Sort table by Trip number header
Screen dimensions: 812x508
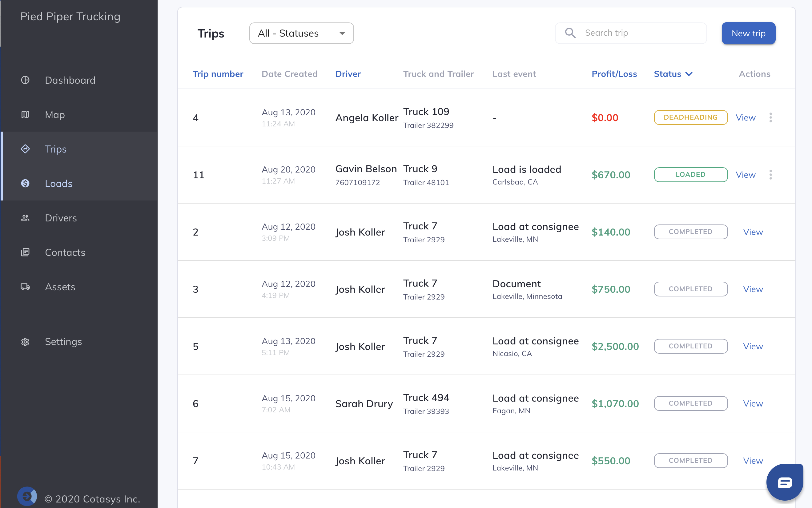click(x=218, y=74)
